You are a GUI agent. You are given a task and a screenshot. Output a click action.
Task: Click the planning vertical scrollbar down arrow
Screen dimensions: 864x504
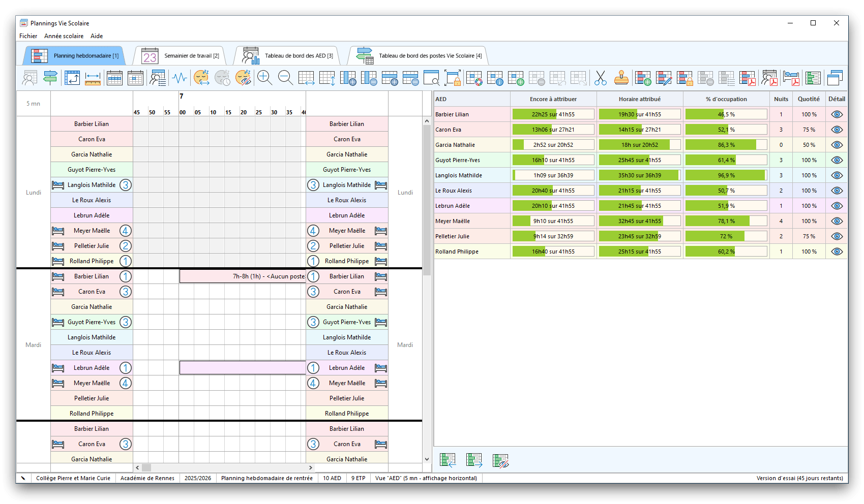pyautogui.click(x=427, y=459)
